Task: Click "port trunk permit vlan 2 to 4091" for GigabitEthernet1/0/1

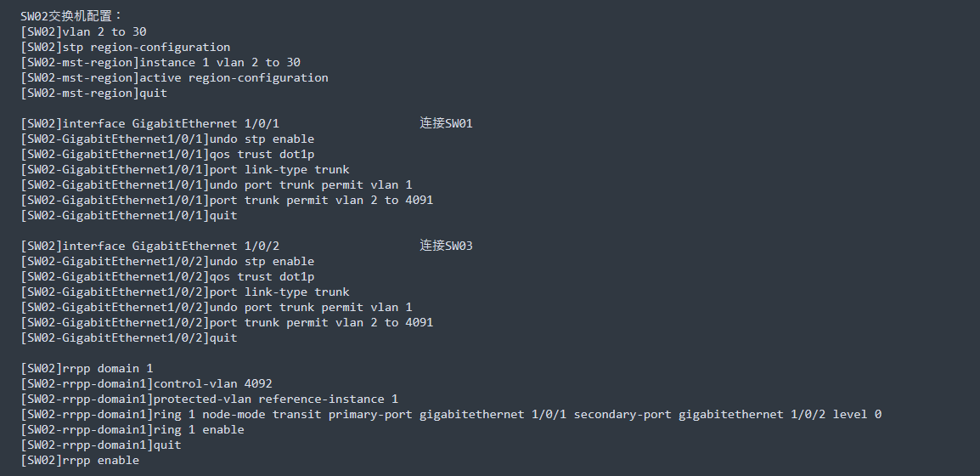Action: [321, 200]
